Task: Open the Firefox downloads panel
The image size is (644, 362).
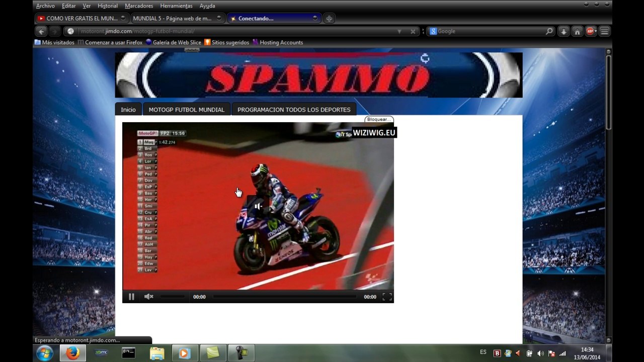Action: pos(563,31)
